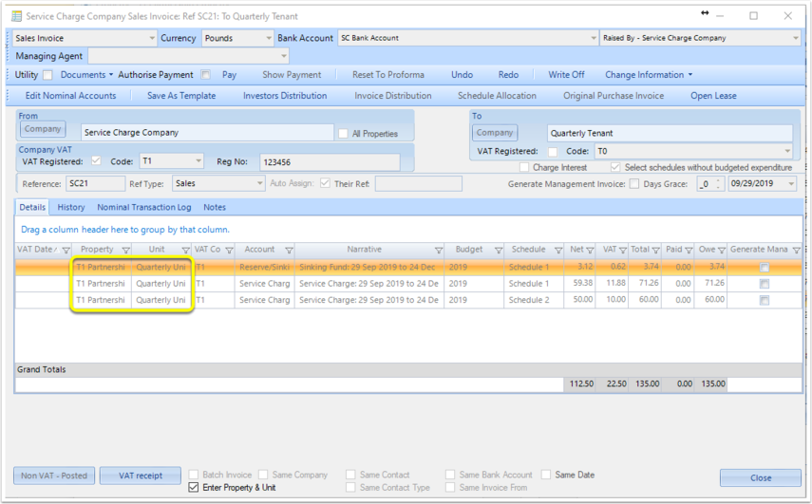The height and width of the screenshot is (504, 812).
Task: Click the Write Off toolbar item
Action: (x=566, y=75)
